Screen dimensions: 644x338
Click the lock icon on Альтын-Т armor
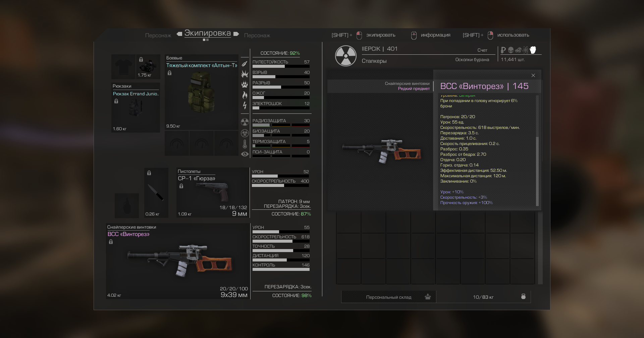pos(169,73)
